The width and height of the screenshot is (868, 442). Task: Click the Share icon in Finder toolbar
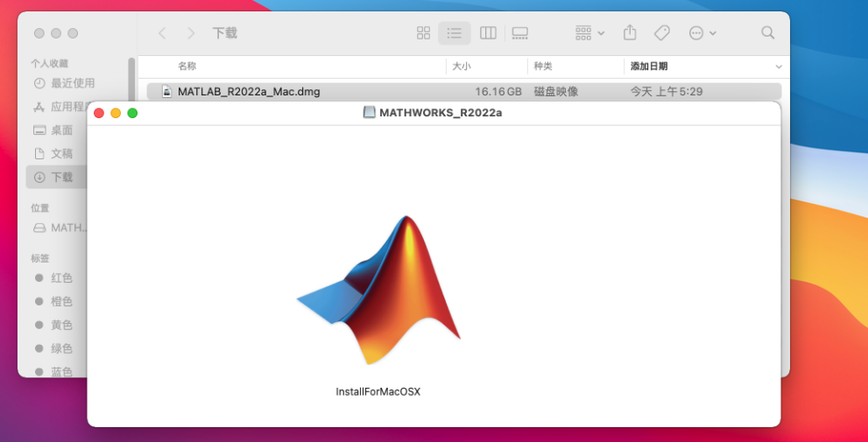630,32
